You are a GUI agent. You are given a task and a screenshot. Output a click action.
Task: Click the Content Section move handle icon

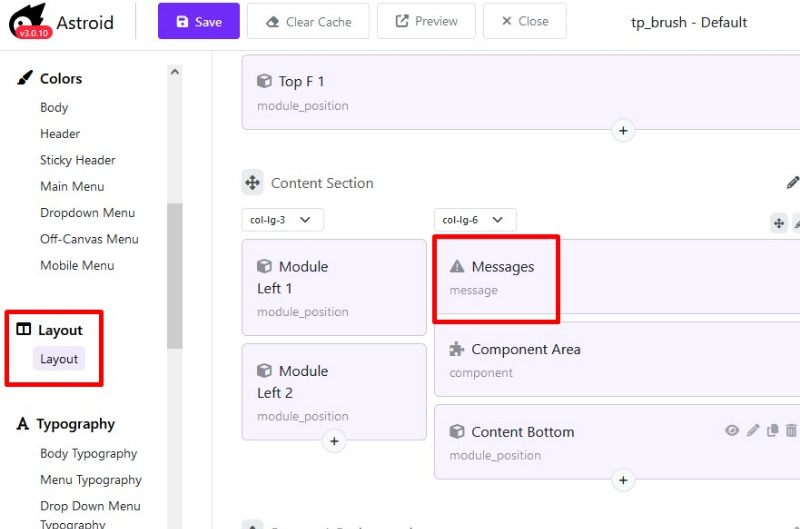click(253, 183)
